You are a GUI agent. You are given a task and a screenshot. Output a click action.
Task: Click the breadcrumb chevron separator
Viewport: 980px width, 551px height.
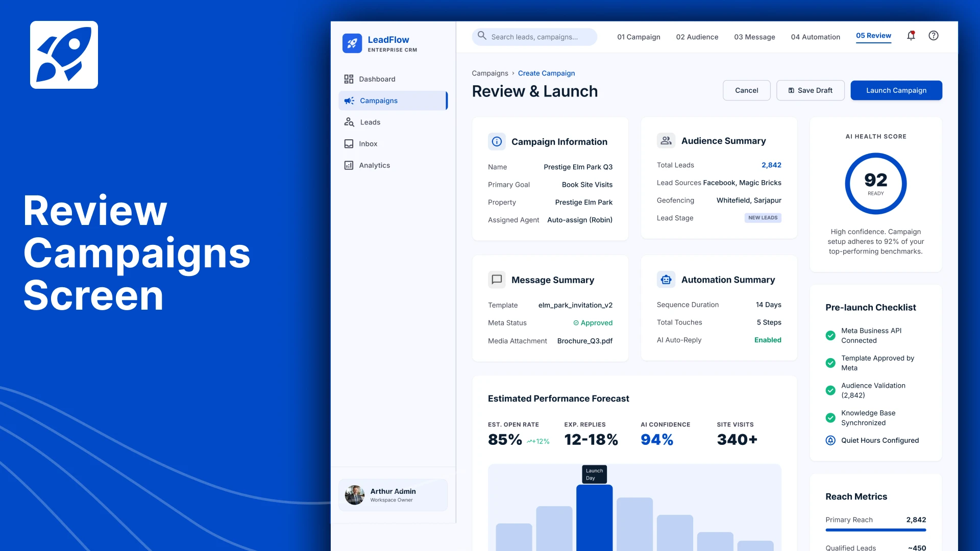coord(513,73)
